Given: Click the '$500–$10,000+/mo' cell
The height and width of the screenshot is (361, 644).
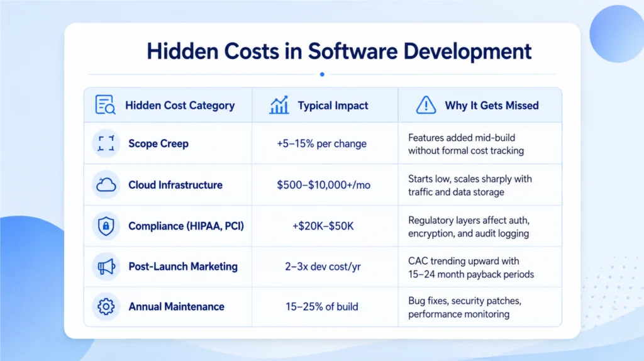Looking at the screenshot, I should 324,185.
